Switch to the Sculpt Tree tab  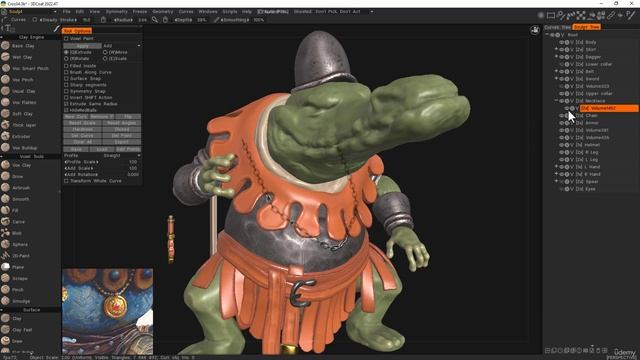[587, 27]
